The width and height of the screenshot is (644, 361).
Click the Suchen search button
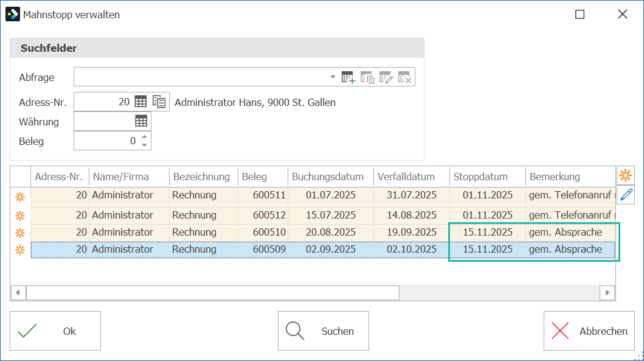tap(324, 331)
